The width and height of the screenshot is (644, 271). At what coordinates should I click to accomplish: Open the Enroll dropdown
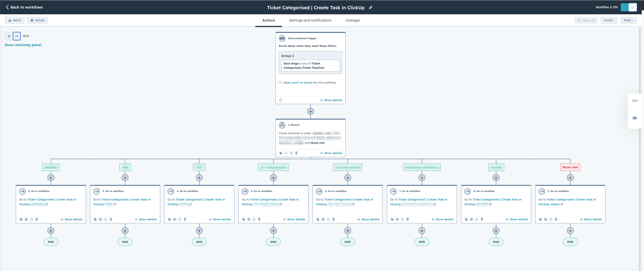609,20
